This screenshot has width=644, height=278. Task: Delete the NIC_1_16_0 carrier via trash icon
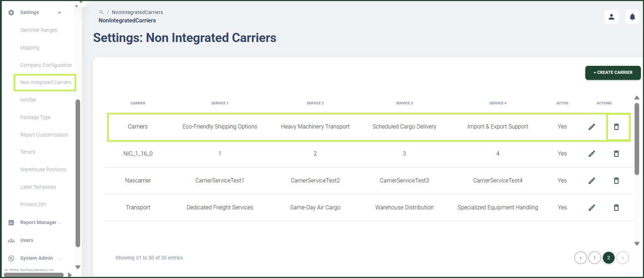[616, 154]
